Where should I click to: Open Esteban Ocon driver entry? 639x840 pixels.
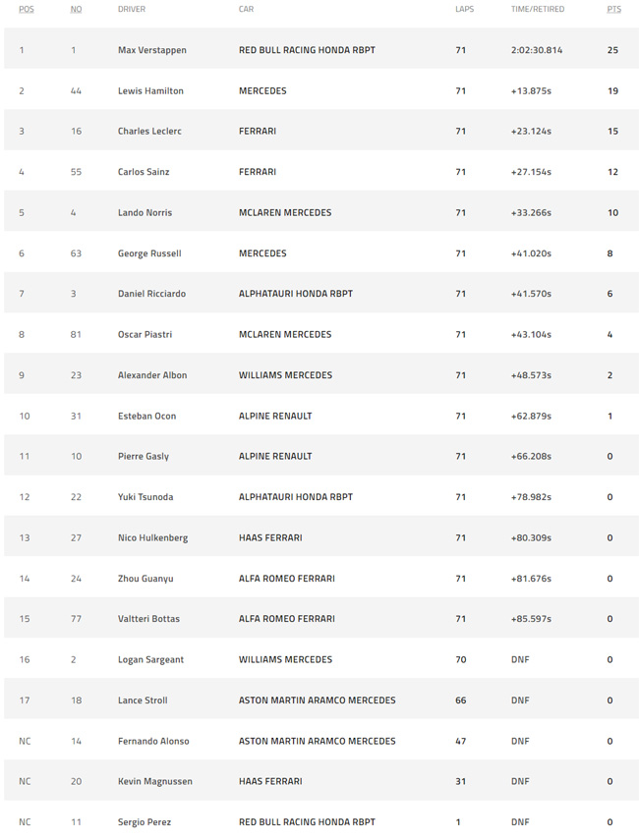[x=146, y=416]
